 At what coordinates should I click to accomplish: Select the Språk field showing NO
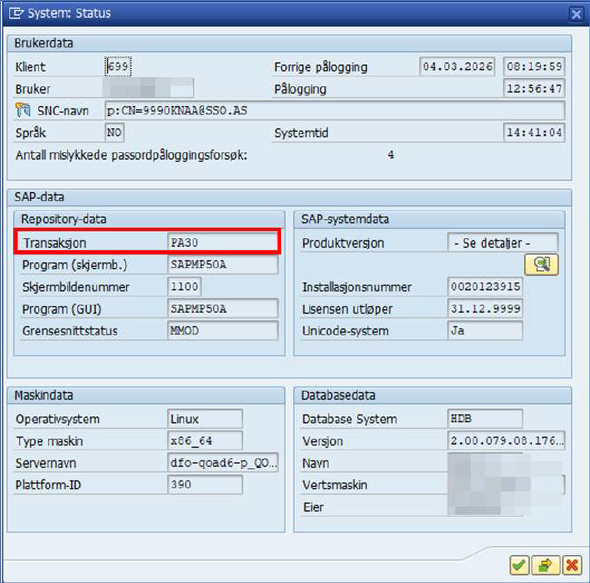pos(114,132)
